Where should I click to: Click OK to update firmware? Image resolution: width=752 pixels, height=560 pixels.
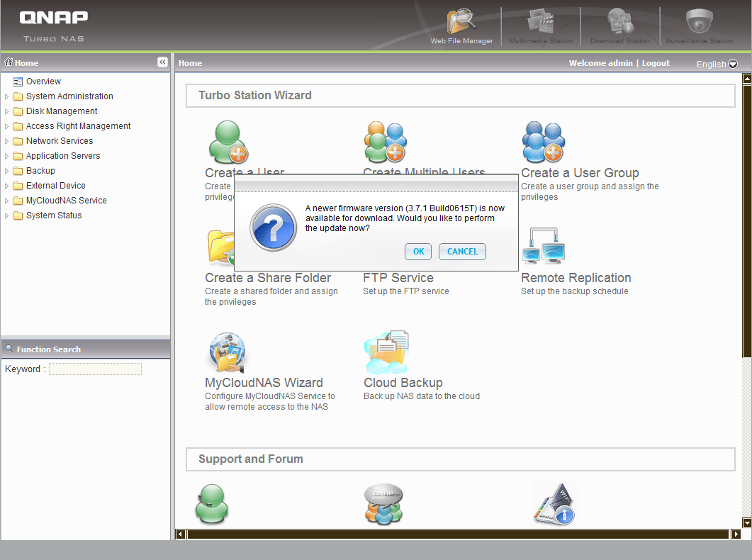(x=418, y=252)
